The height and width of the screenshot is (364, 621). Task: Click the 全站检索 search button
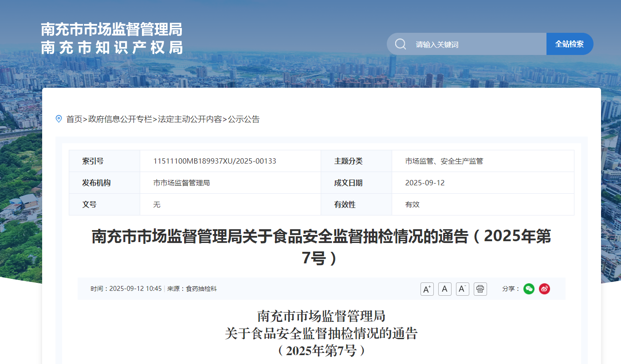point(570,44)
